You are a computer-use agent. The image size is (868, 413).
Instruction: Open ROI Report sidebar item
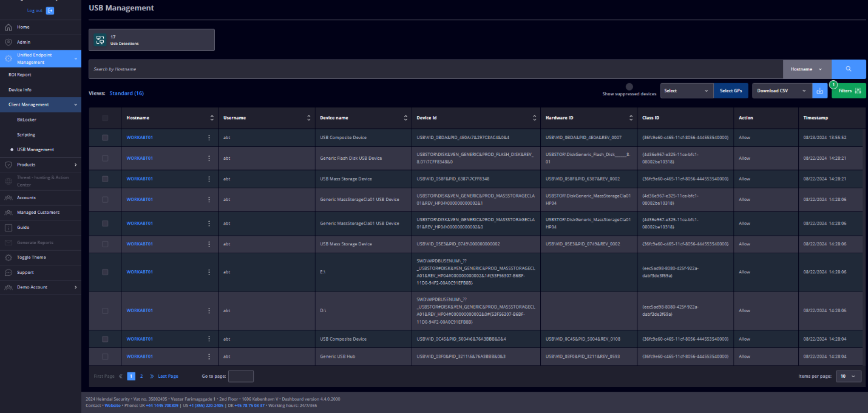click(x=19, y=75)
